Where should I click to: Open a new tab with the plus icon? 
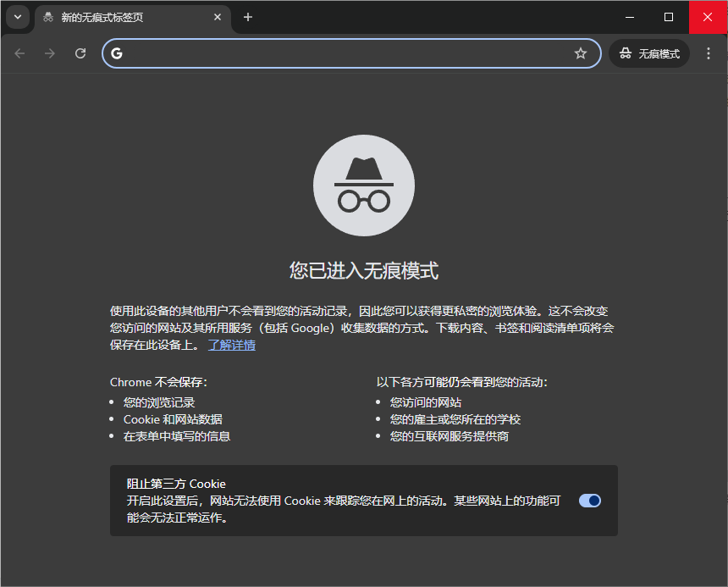(248, 17)
